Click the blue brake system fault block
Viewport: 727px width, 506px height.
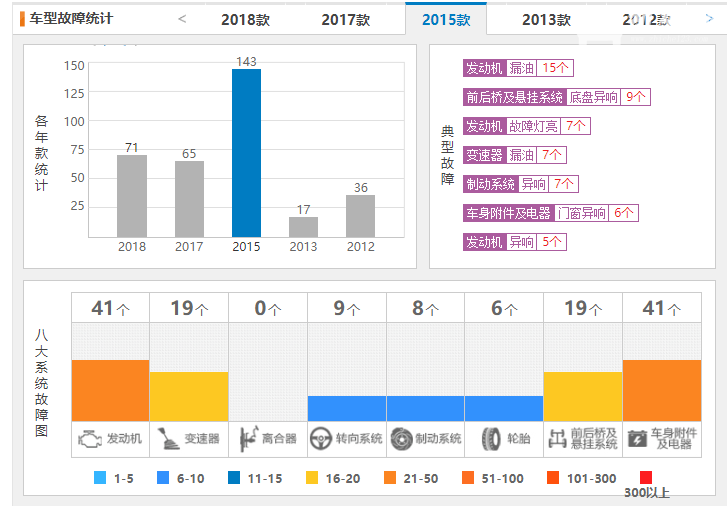pos(426,409)
